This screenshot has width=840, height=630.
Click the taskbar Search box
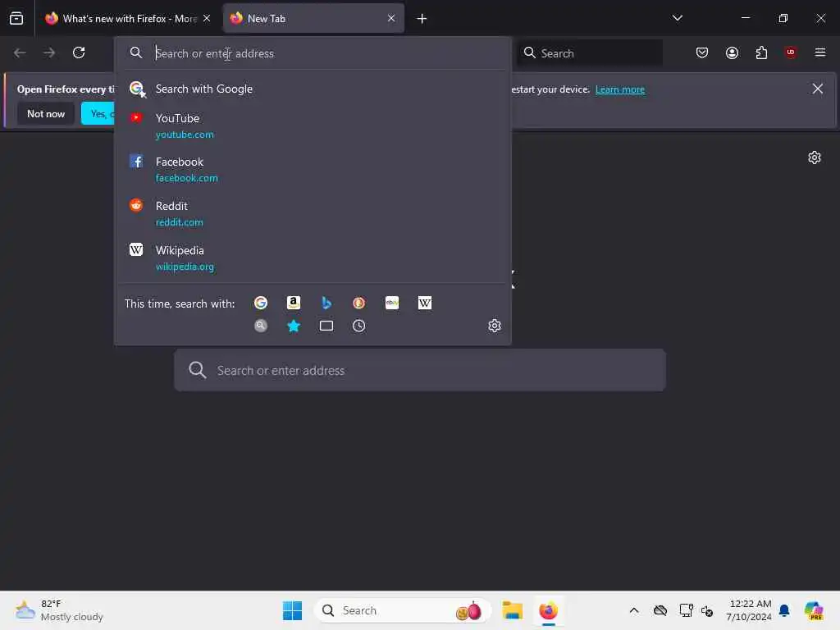pos(403,610)
